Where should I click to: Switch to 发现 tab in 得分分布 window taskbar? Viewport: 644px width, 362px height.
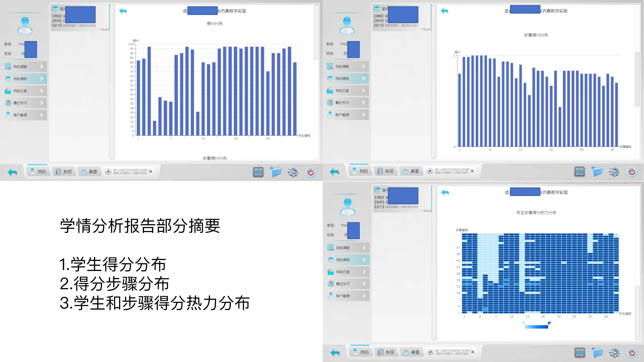click(64, 172)
